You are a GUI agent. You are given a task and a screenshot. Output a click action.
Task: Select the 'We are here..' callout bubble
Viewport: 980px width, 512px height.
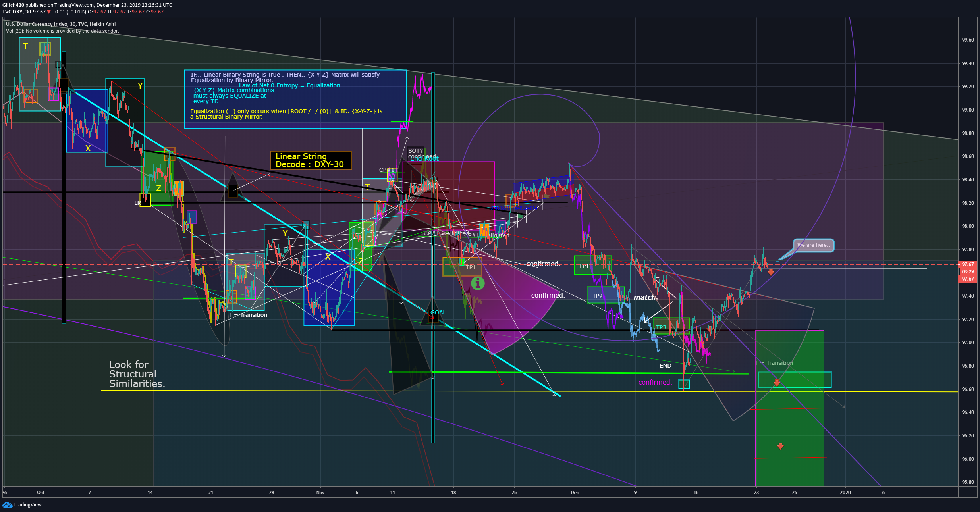814,245
